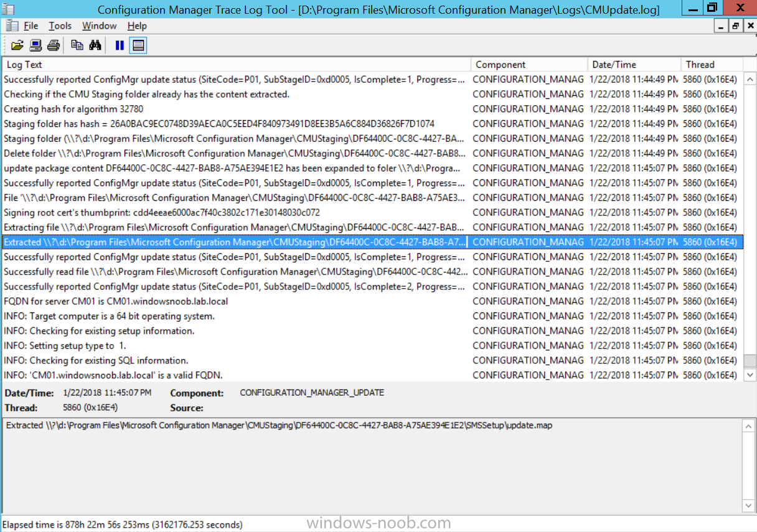The height and width of the screenshot is (532, 757).
Task: Toggle the Show/Hide Details pane icon
Action: click(x=138, y=45)
